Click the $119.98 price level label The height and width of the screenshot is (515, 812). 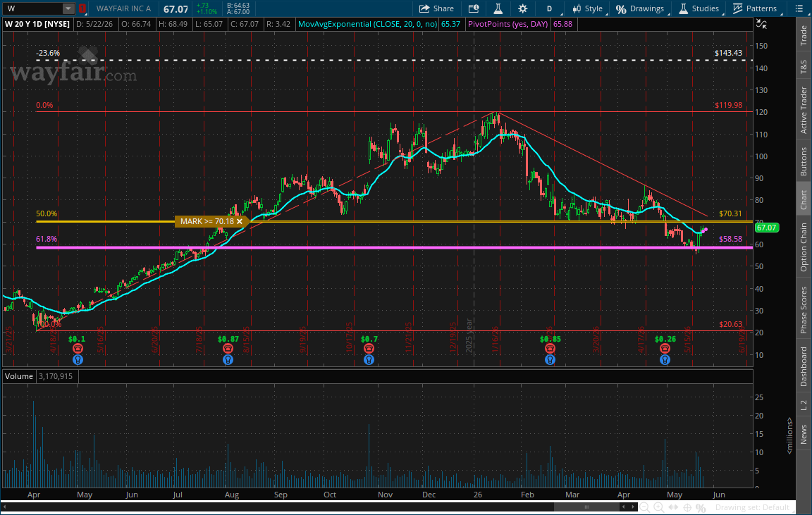[x=728, y=105]
